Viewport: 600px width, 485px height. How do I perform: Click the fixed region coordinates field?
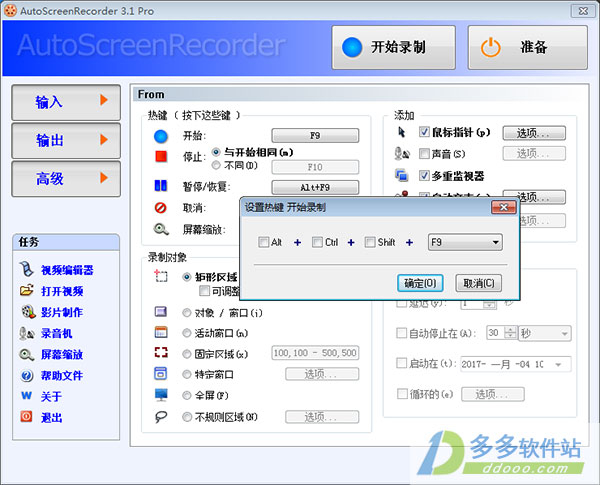(315, 353)
